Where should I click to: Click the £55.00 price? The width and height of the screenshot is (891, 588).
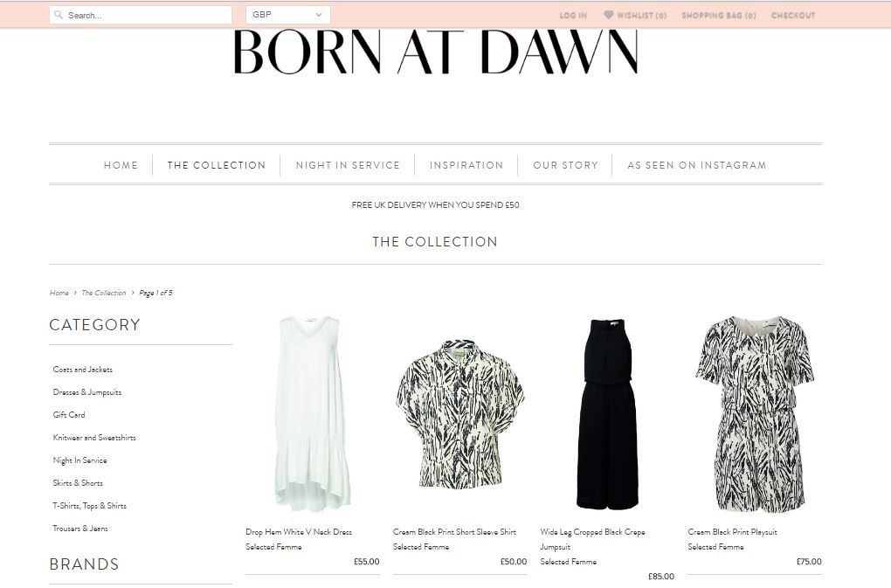tap(367, 561)
